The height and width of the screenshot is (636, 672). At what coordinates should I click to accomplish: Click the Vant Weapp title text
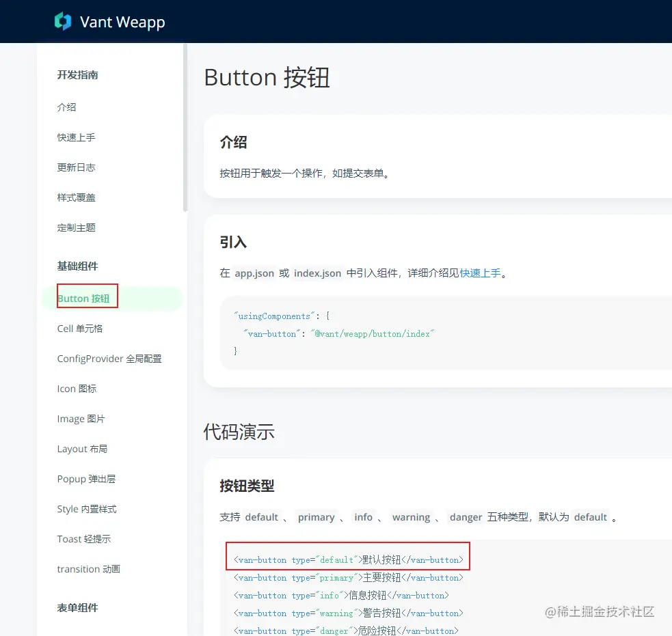pyautogui.click(x=122, y=22)
